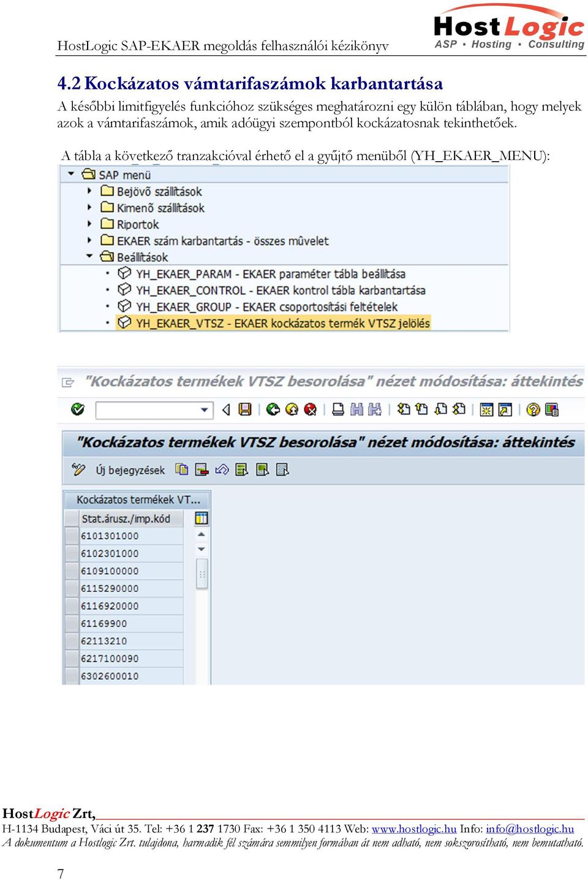Select the row marker for 62113210
The width and height of the screenshot is (588, 880).
click(x=72, y=641)
